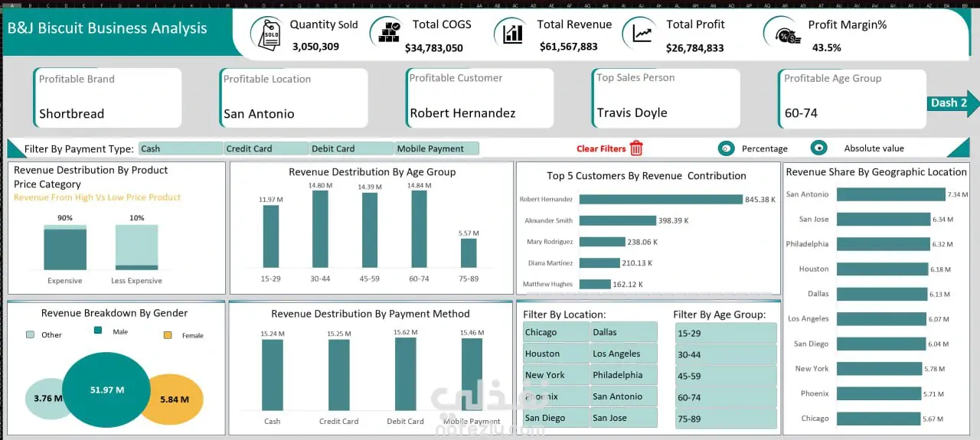The width and height of the screenshot is (980, 440).
Task: Click the Expensive category stacked bar
Action: tap(65, 247)
